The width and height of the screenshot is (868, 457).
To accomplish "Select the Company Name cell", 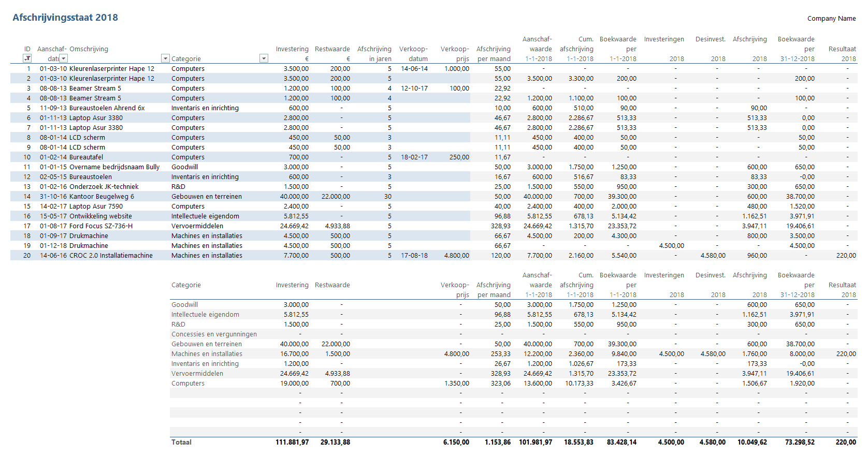I will (x=831, y=19).
